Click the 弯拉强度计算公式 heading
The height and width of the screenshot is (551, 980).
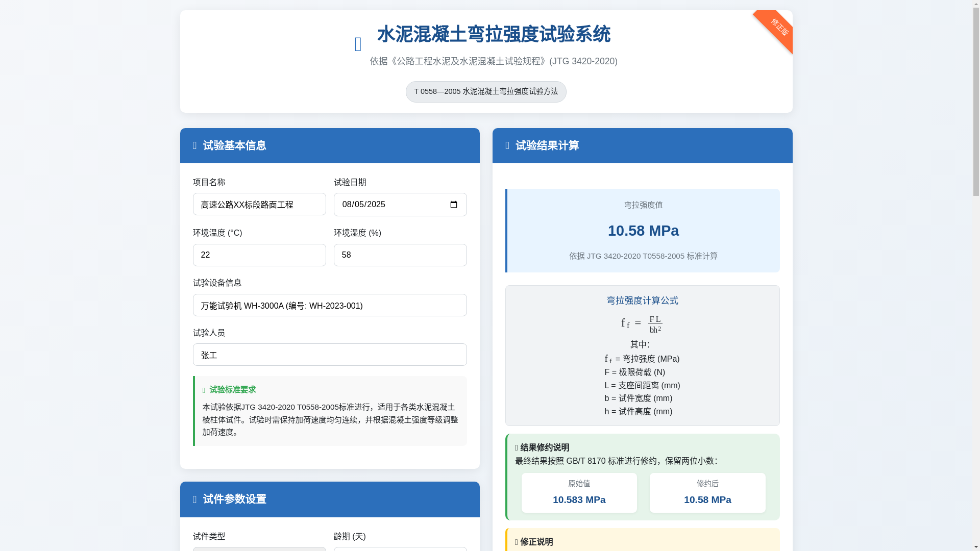pos(643,300)
